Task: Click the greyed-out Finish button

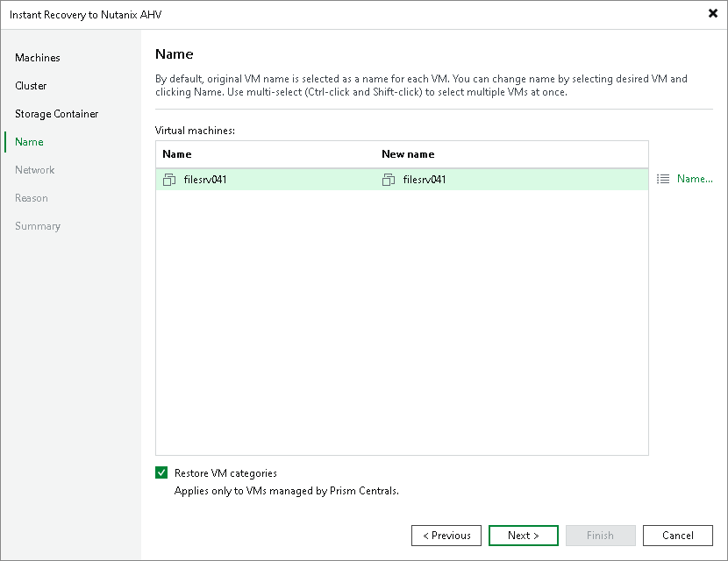Action: [x=600, y=536]
